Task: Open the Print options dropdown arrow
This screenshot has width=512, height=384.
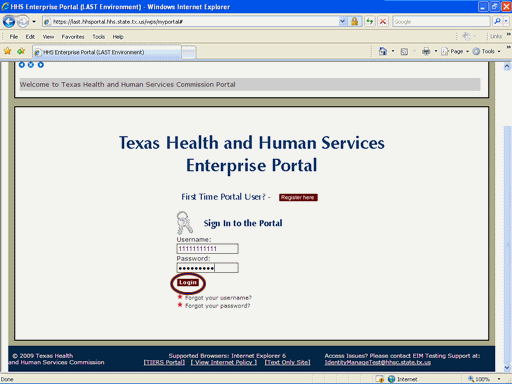Action: point(436,51)
